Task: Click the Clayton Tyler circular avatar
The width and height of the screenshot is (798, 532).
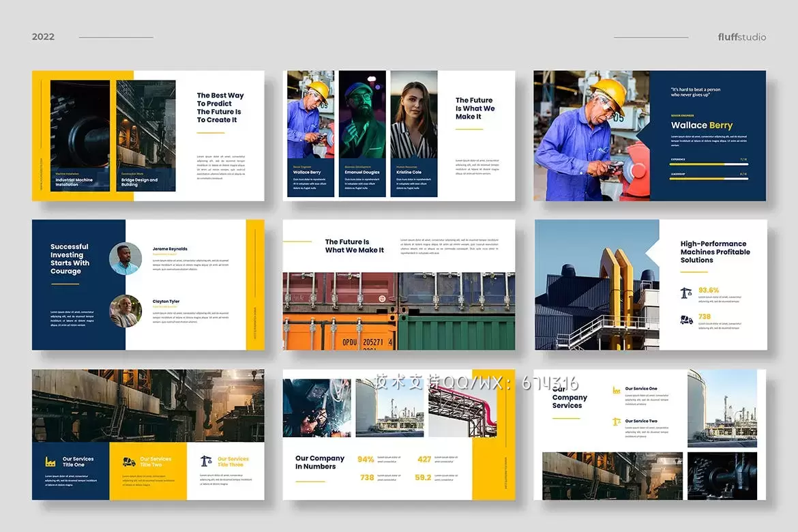Action: click(x=125, y=311)
